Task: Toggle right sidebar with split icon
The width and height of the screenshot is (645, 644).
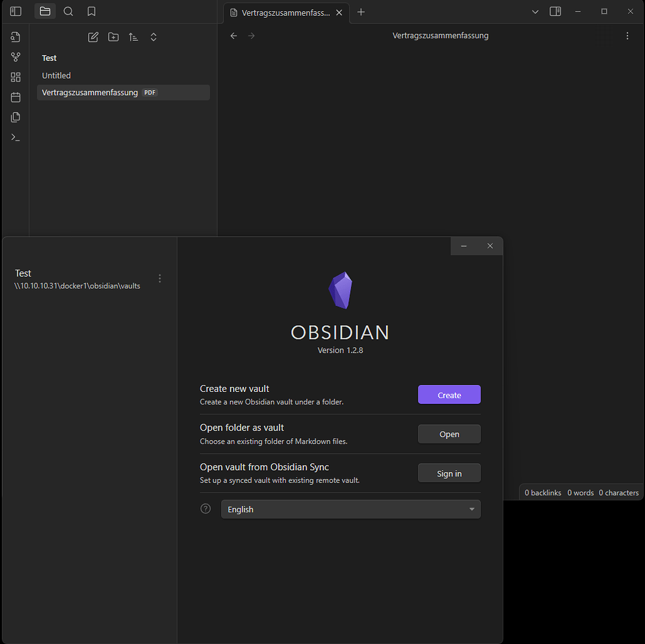Action: tap(555, 11)
